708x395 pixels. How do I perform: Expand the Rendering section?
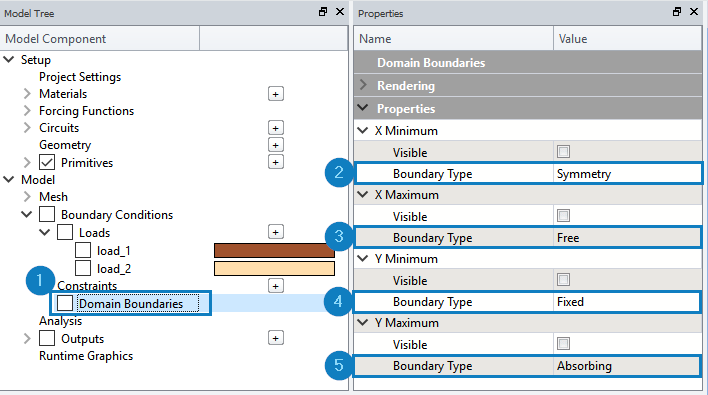coord(363,85)
